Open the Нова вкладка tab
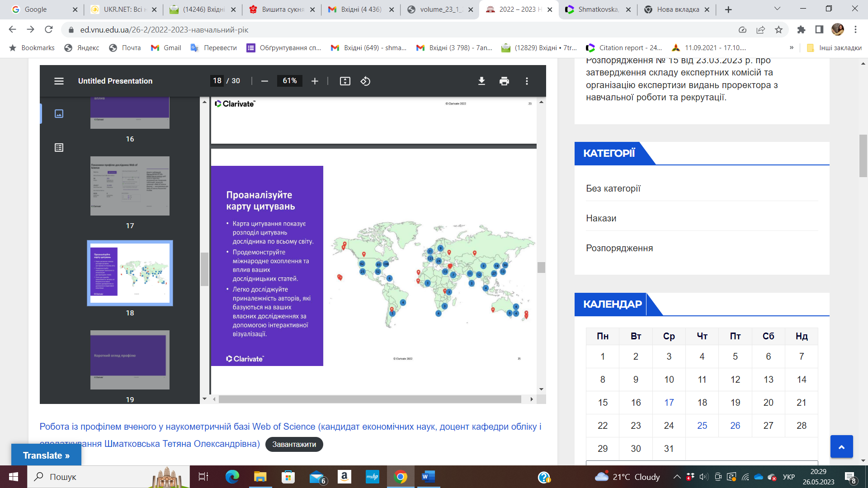The width and height of the screenshot is (868, 488). click(x=677, y=9)
